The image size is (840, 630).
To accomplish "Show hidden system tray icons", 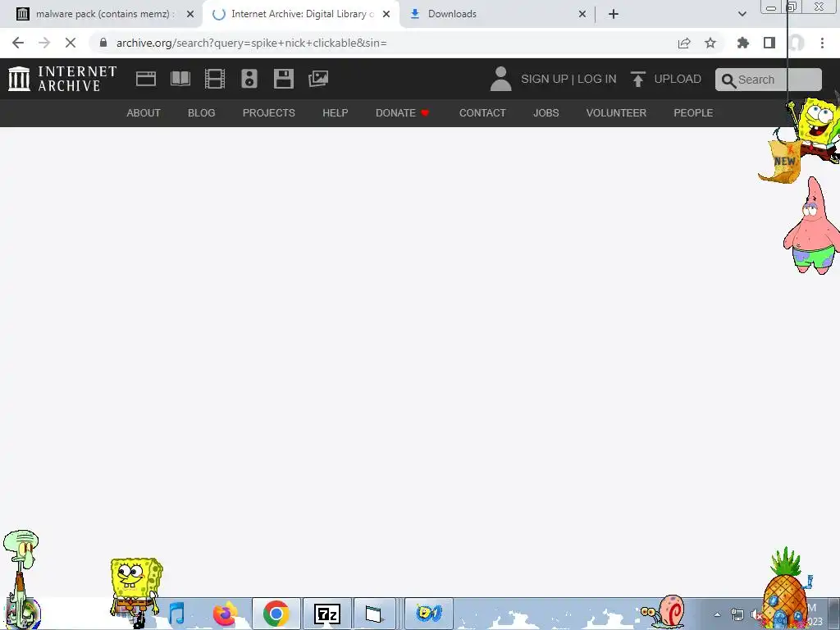I will 717,615.
